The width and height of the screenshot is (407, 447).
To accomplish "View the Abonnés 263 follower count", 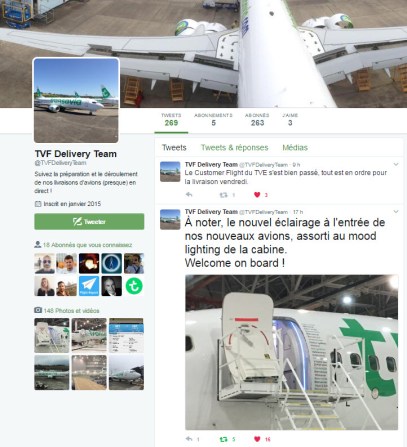I will (x=257, y=120).
